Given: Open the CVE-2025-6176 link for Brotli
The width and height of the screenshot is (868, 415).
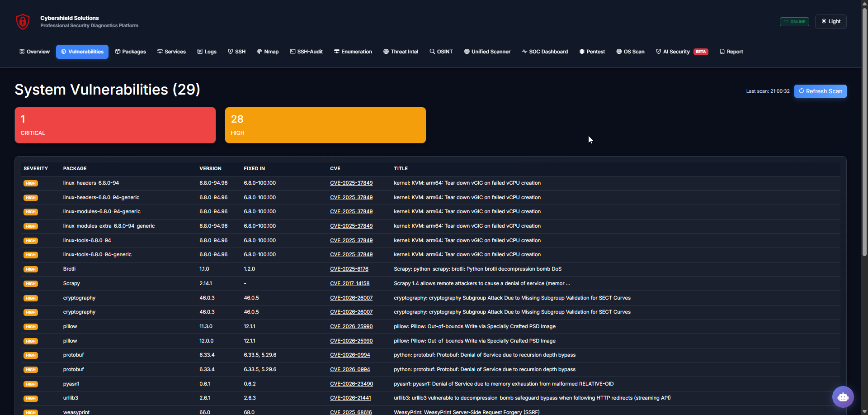Looking at the screenshot, I should 349,269.
